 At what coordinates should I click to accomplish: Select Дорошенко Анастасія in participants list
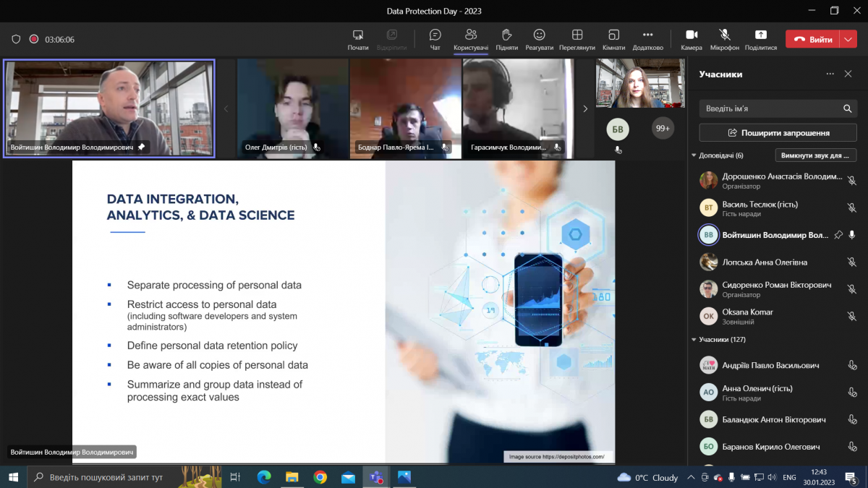pos(778,181)
